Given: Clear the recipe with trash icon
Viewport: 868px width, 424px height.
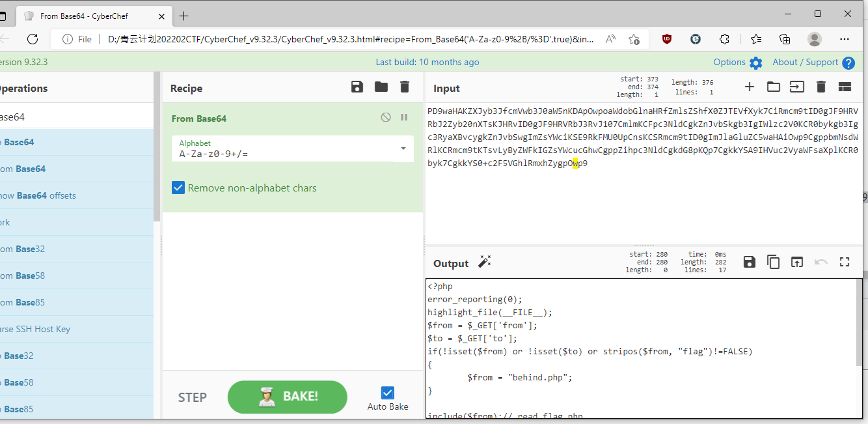Looking at the screenshot, I should 405,87.
